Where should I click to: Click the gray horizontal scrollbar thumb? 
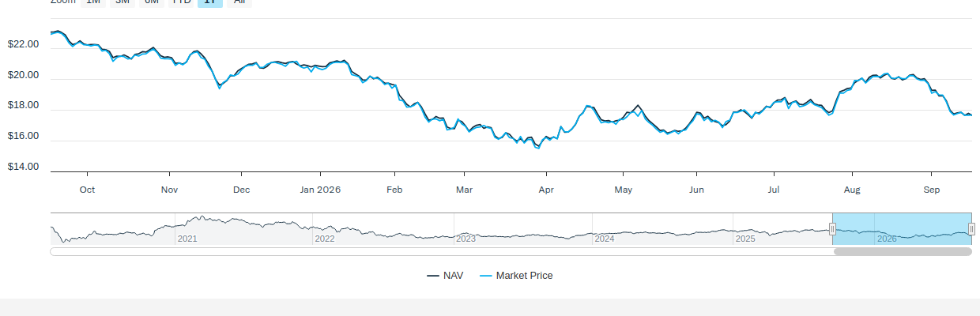click(903, 252)
